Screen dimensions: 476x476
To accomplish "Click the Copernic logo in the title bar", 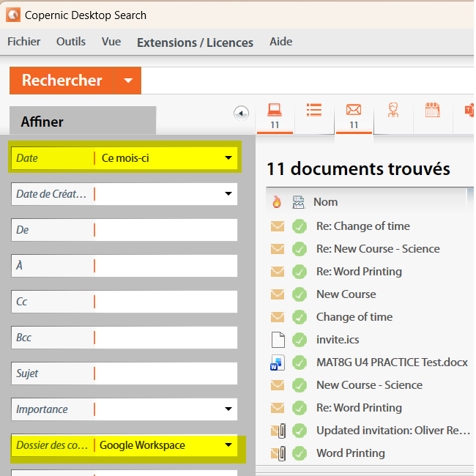I will (12, 15).
